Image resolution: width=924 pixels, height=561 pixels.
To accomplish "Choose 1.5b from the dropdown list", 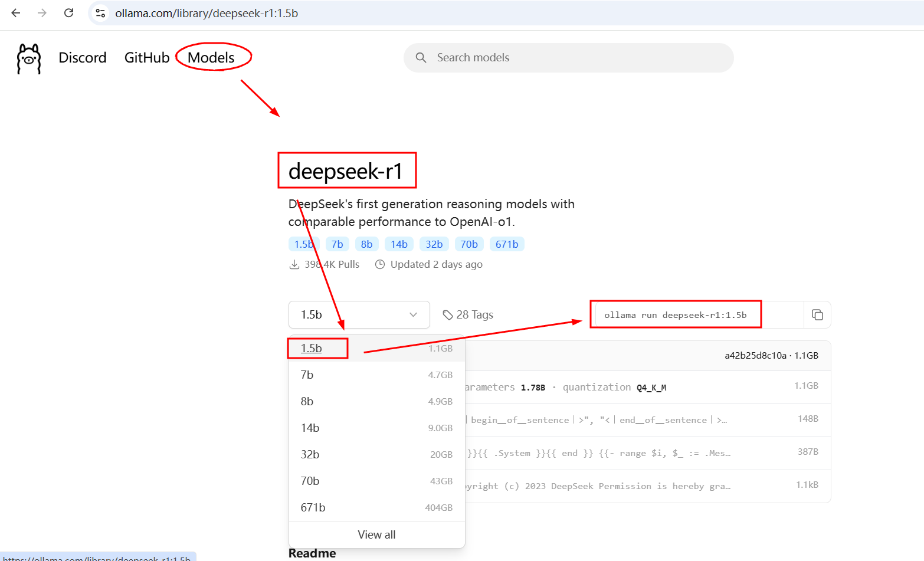I will coord(377,348).
